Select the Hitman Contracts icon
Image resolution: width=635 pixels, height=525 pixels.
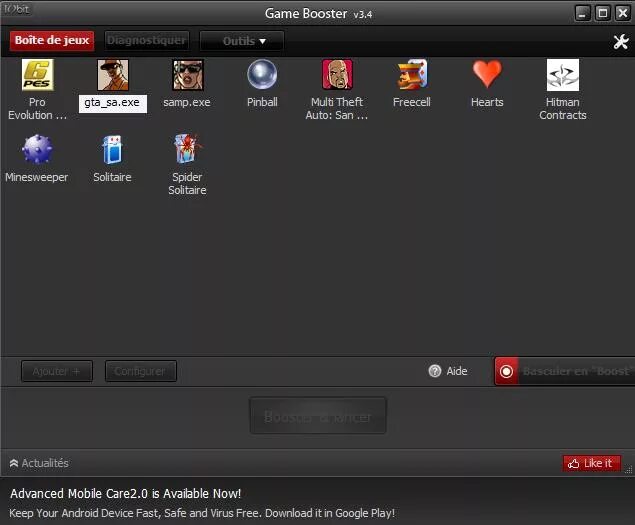coord(563,75)
